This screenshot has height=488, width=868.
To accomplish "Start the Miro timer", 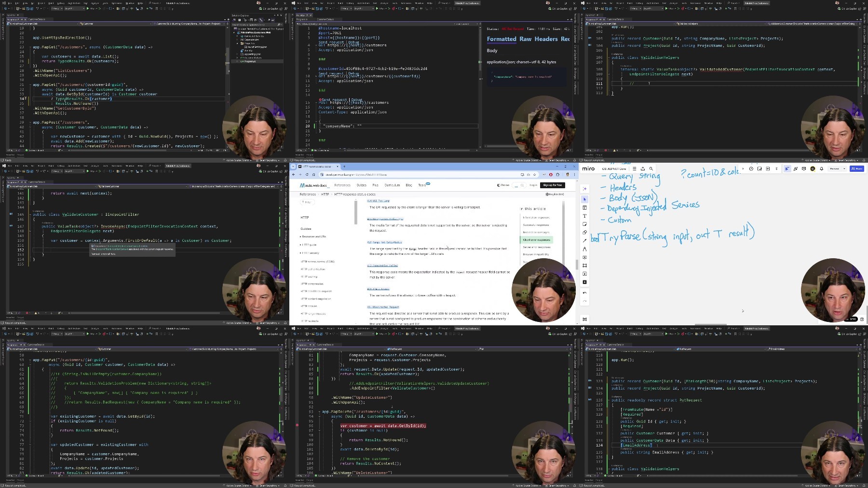I will [x=751, y=168].
